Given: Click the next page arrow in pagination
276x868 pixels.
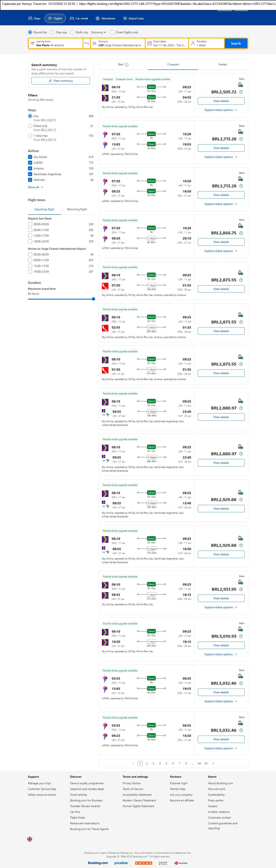Looking at the screenshot, I should tap(213, 763).
